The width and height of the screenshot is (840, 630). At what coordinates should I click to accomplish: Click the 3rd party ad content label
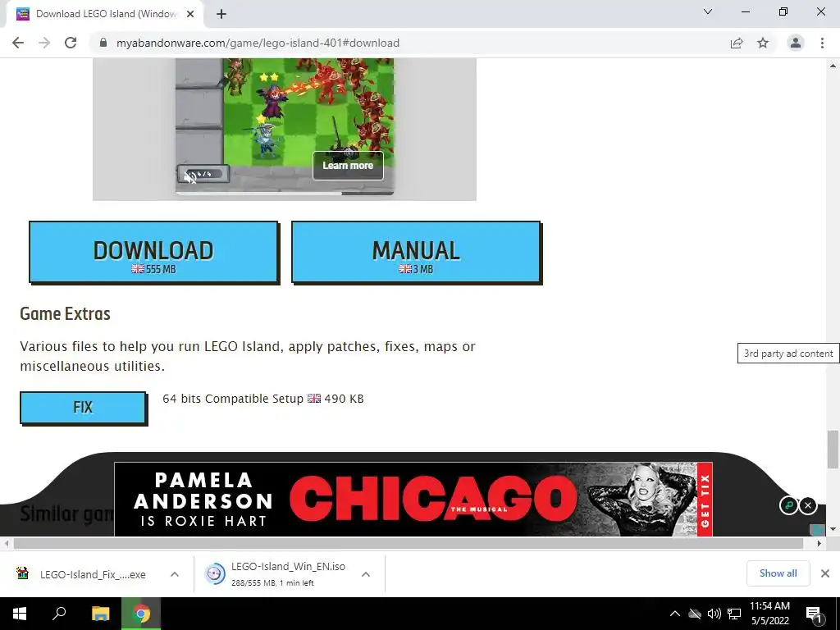788,354
